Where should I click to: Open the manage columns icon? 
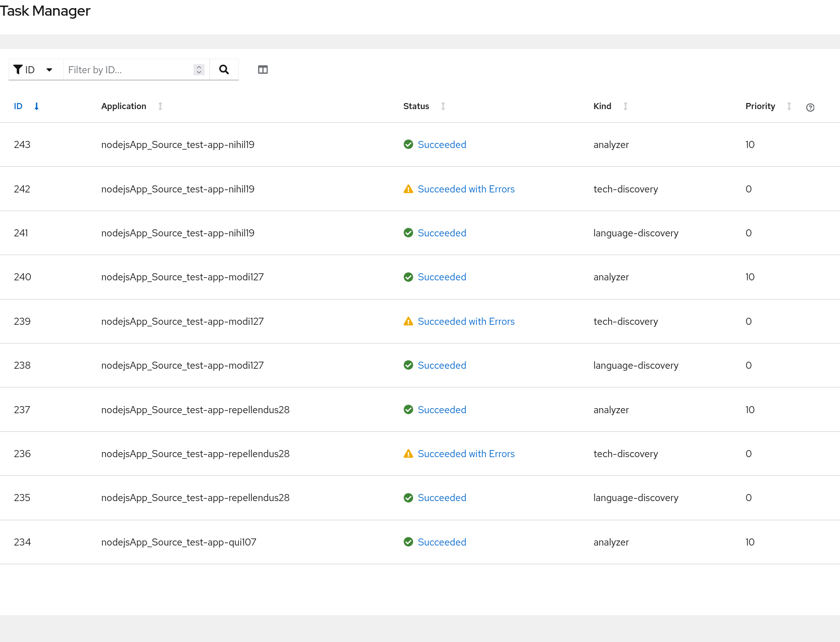(x=263, y=70)
